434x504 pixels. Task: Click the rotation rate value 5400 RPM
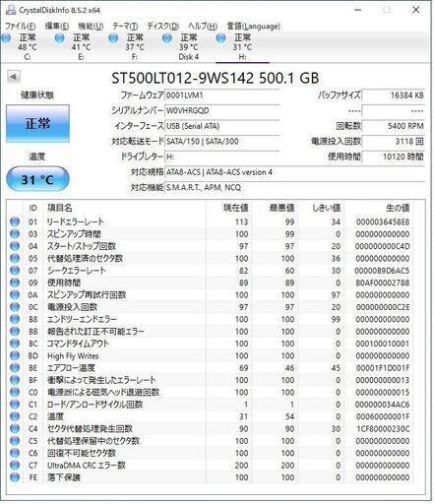[x=394, y=126]
